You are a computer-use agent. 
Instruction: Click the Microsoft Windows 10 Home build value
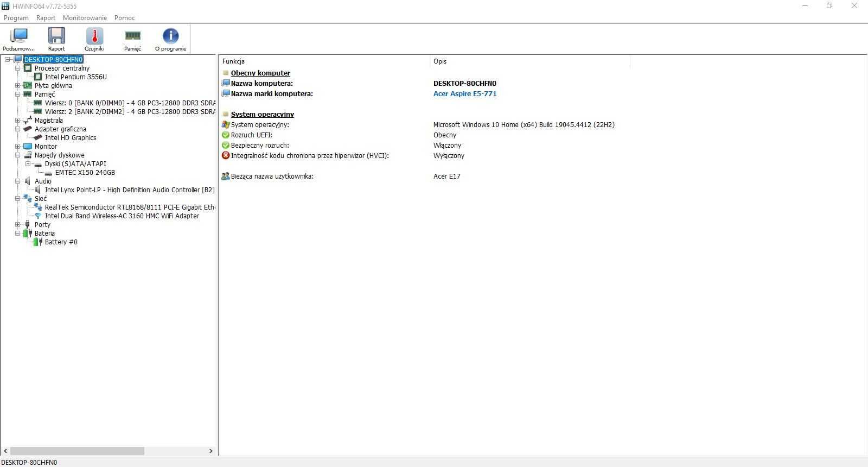tap(524, 125)
